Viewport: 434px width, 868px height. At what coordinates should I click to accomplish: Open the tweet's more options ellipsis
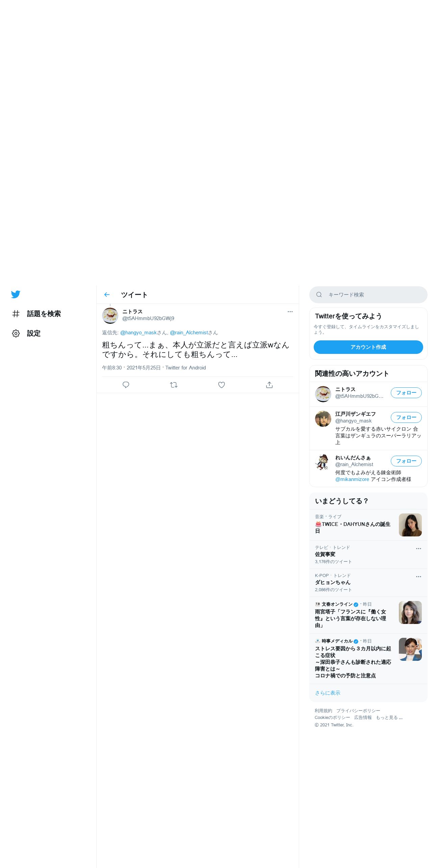290,312
